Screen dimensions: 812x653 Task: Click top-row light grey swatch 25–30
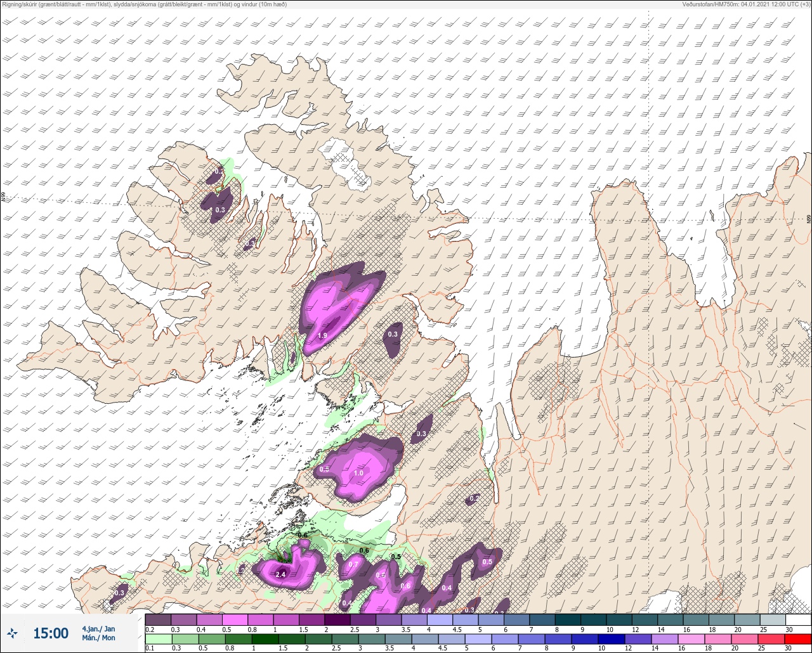pos(773,619)
